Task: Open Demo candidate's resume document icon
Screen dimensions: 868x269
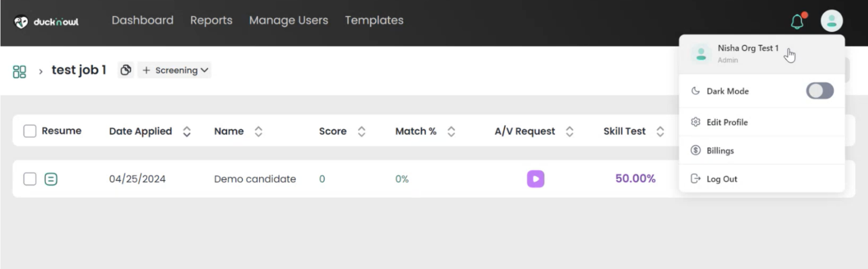Action: click(x=51, y=179)
